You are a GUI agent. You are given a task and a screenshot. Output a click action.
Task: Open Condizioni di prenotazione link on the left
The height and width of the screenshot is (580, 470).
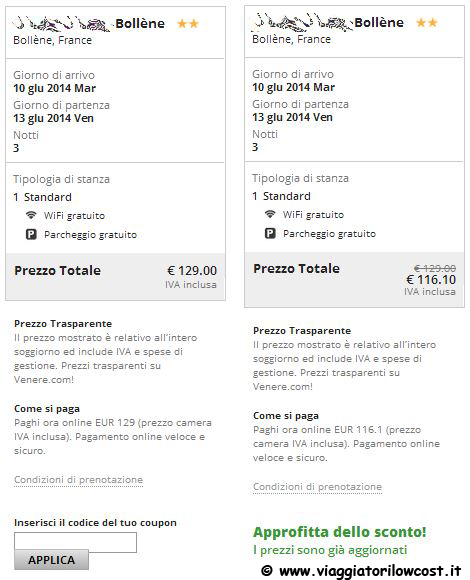[x=78, y=480]
